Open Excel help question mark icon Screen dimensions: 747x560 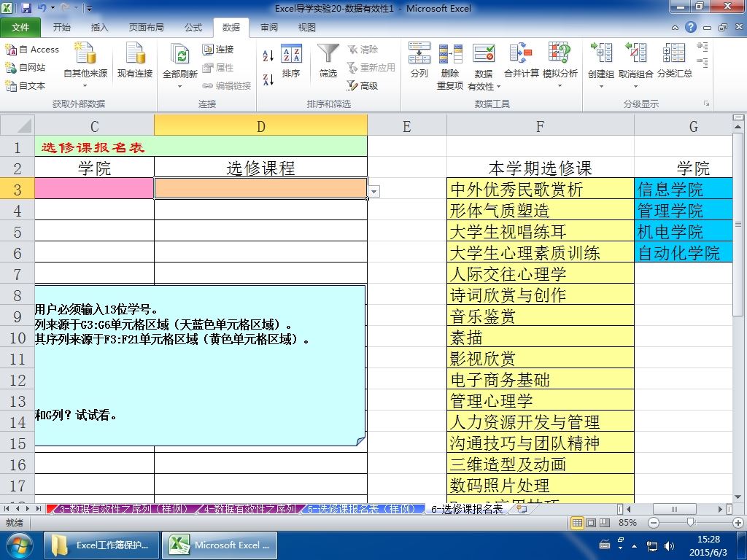691,27
